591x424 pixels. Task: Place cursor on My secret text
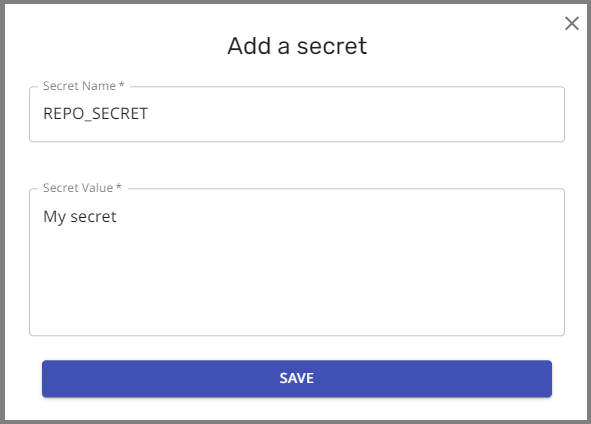pyautogui.click(x=80, y=217)
